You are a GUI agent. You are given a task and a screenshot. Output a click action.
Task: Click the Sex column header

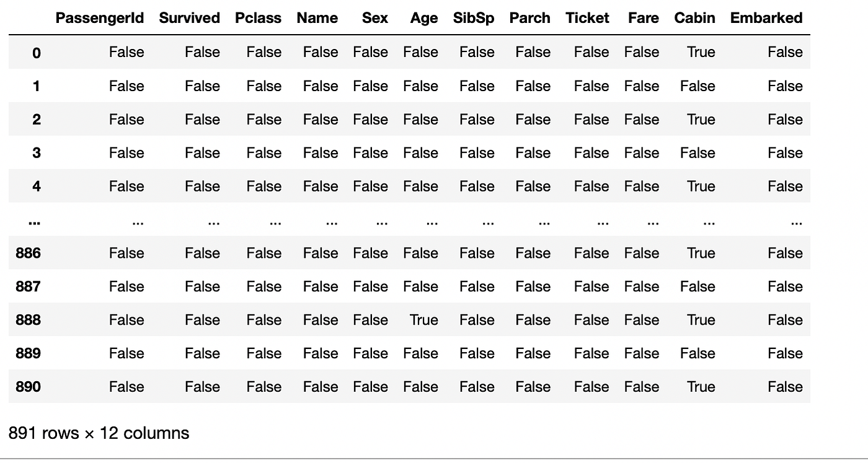375,18
